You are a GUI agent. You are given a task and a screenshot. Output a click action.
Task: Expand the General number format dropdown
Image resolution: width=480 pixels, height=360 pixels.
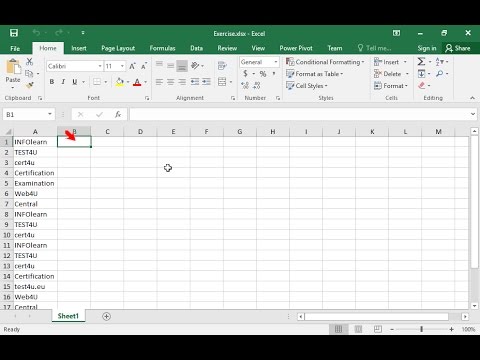(x=276, y=62)
